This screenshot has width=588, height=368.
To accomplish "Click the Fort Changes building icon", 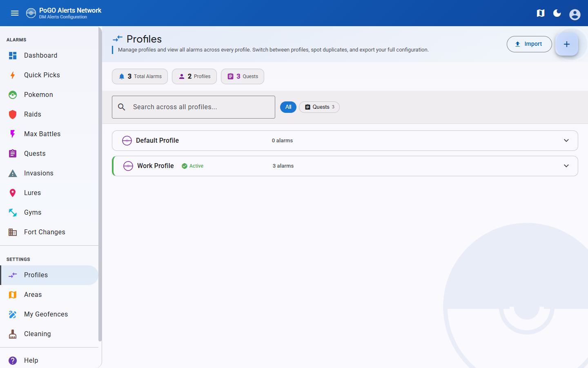I will click(x=13, y=232).
